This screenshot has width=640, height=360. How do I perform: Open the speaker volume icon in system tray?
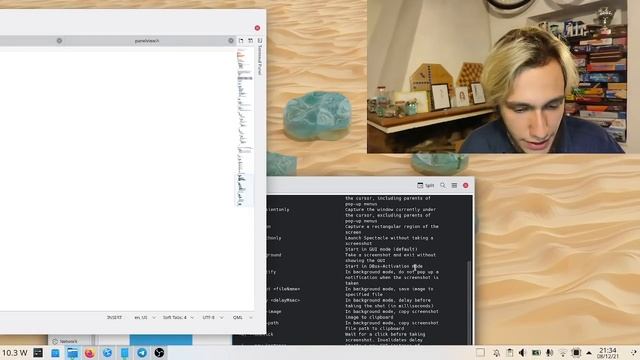(x=522, y=353)
